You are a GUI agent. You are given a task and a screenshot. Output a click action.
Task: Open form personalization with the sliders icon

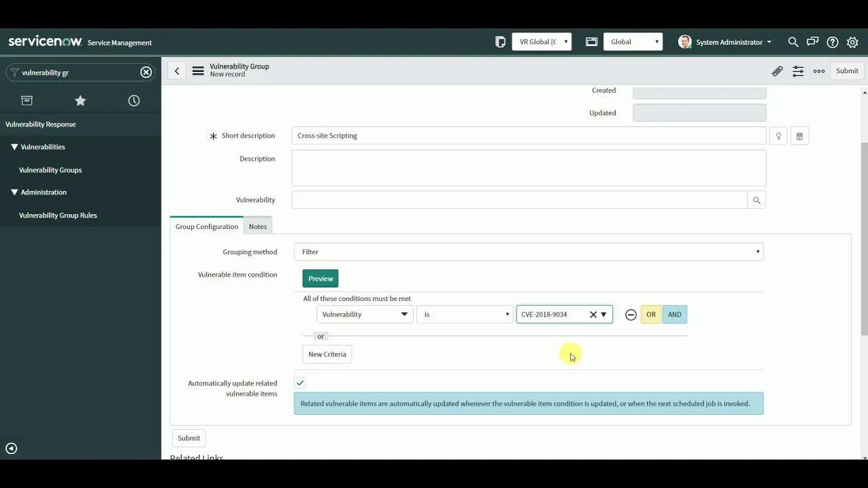click(798, 70)
